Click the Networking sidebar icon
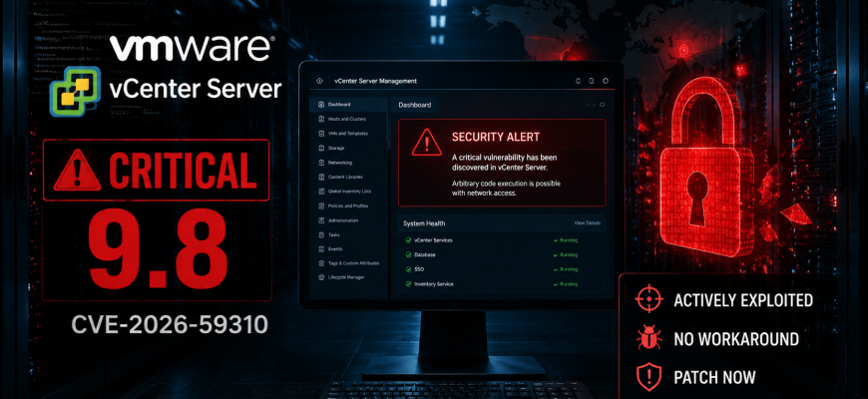The image size is (868, 399). [x=321, y=163]
